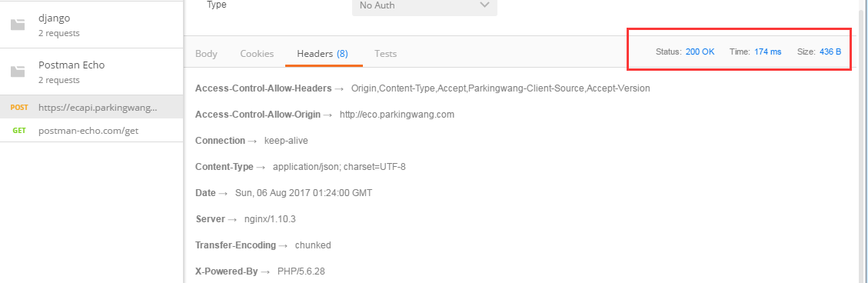Switch to the Cookies response tab
This screenshot has height=283, width=868.
point(257,54)
